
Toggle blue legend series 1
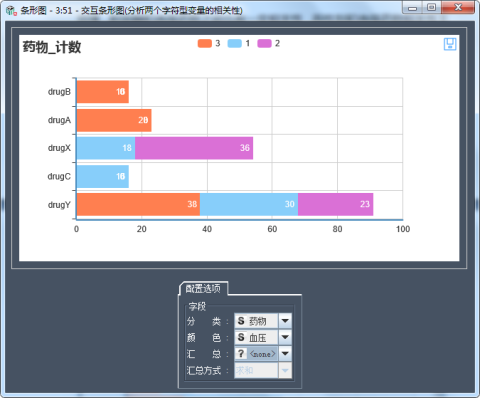[x=239, y=43]
